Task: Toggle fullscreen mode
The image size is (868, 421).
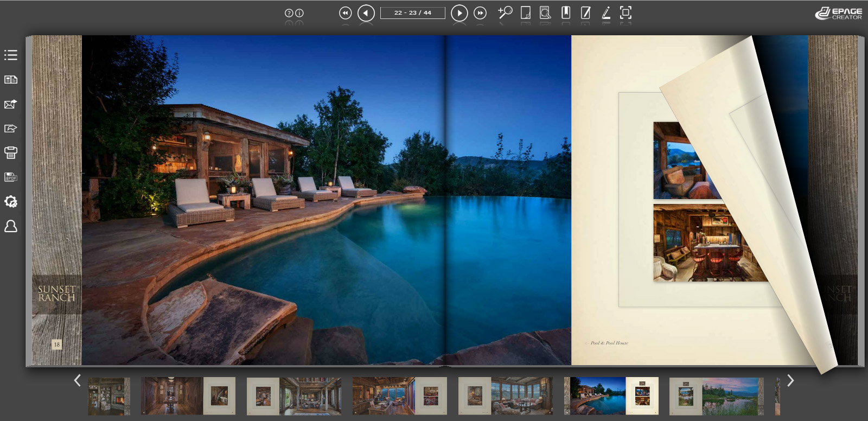Action: pos(626,12)
